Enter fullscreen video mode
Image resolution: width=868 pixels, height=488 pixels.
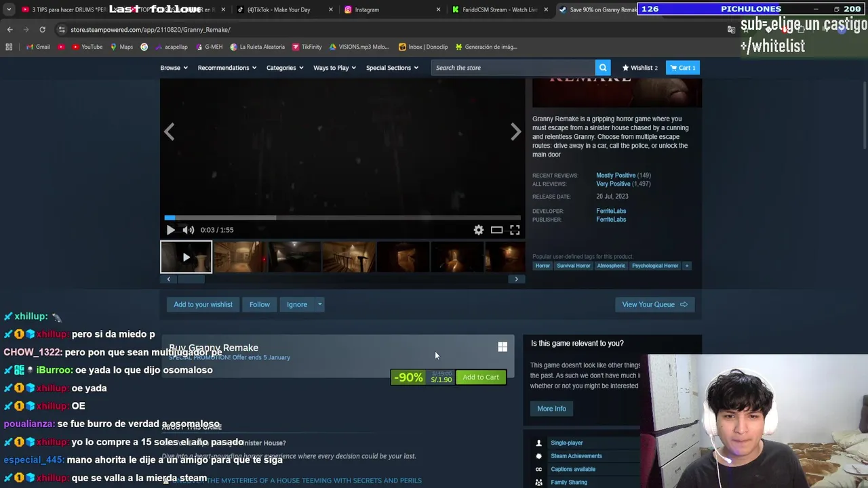(x=515, y=230)
